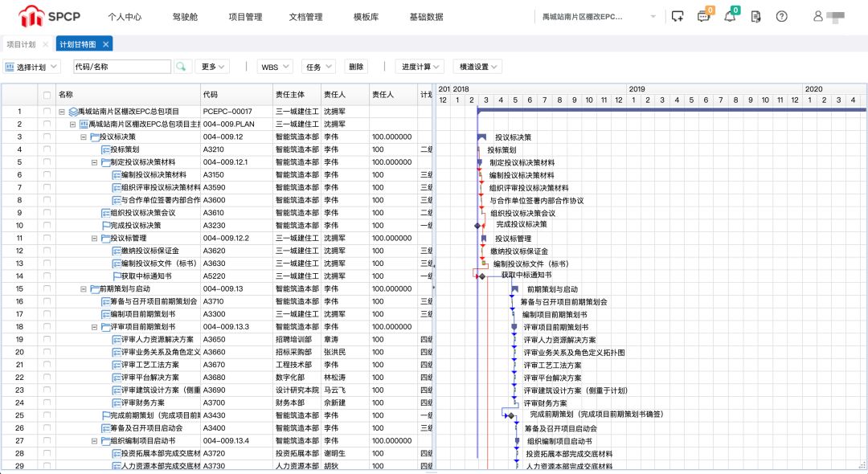Open the 选择计划 dropdown
The image size is (868, 474).
tap(31, 67)
